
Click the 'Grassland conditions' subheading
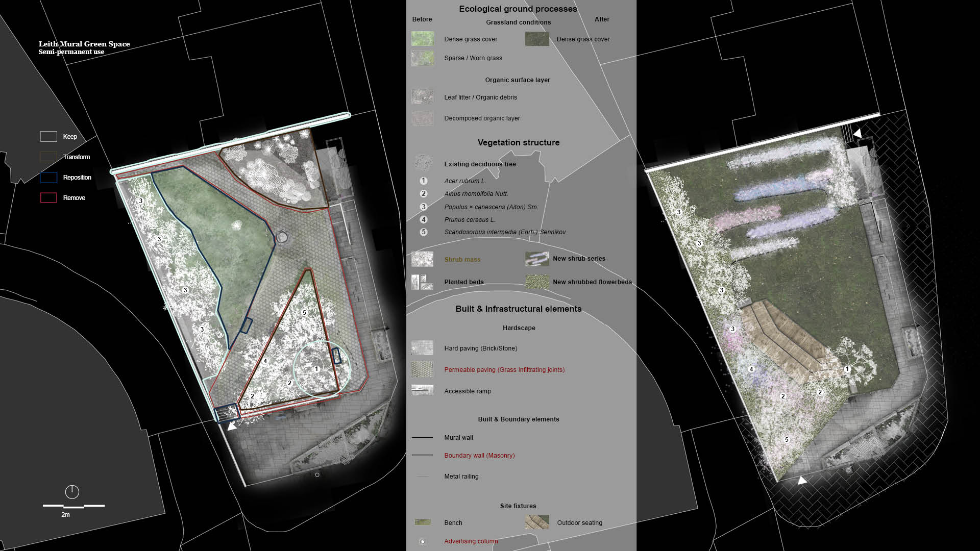(519, 22)
